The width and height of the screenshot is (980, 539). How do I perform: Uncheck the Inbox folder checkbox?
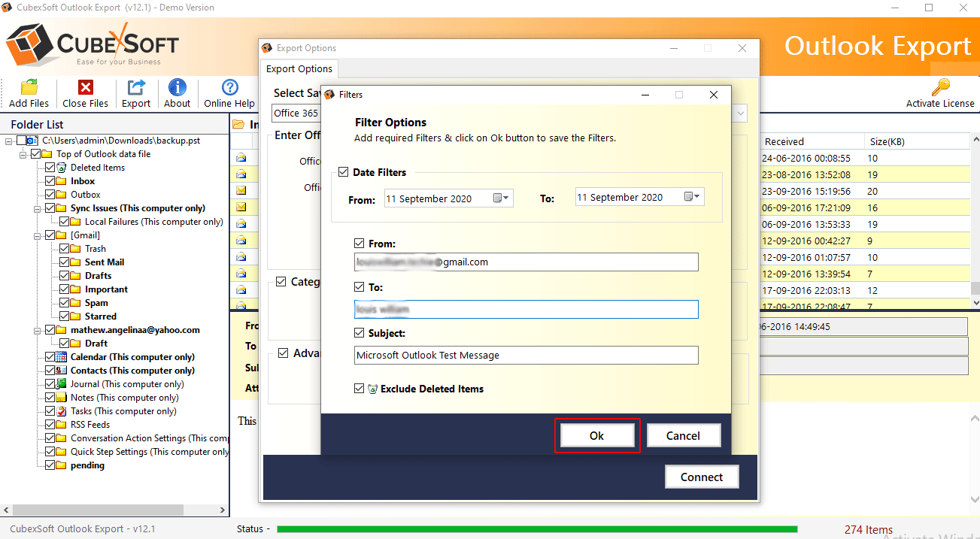click(50, 181)
